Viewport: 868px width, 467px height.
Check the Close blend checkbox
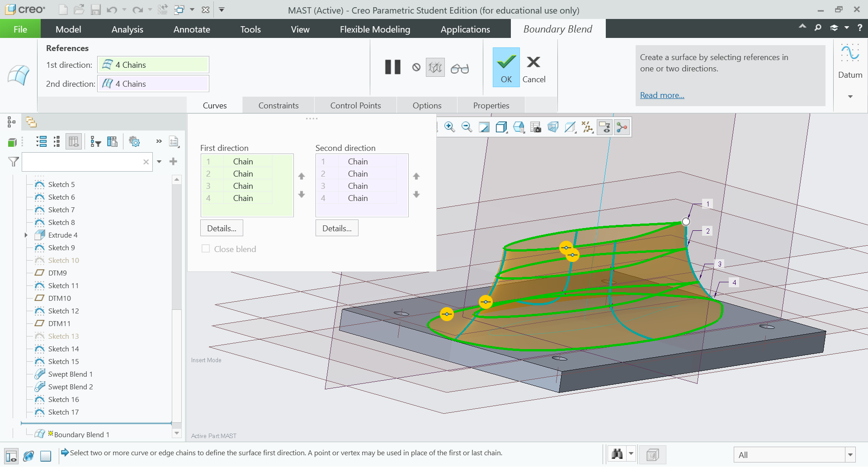[x=206, y=248]
